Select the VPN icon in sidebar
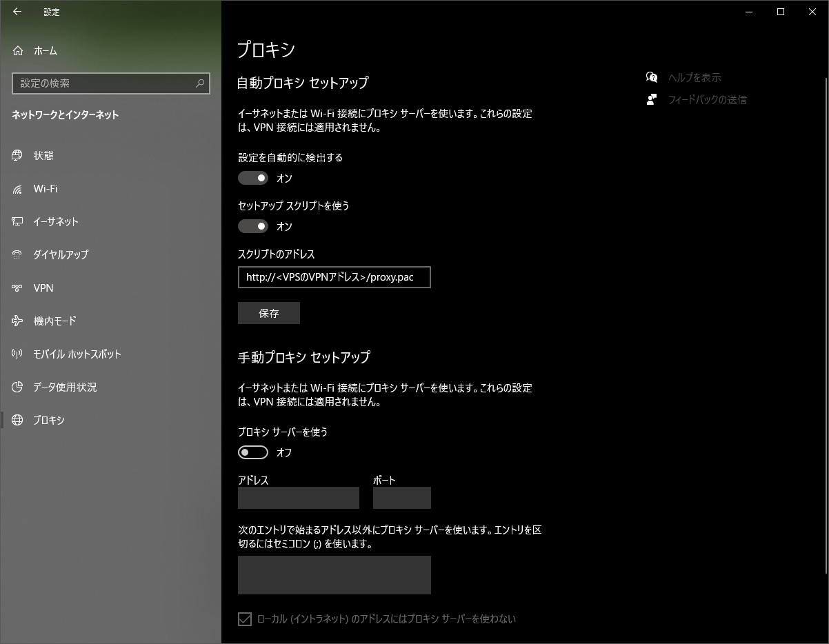Screen dimensions: 829x644 (x=17, y=288)
